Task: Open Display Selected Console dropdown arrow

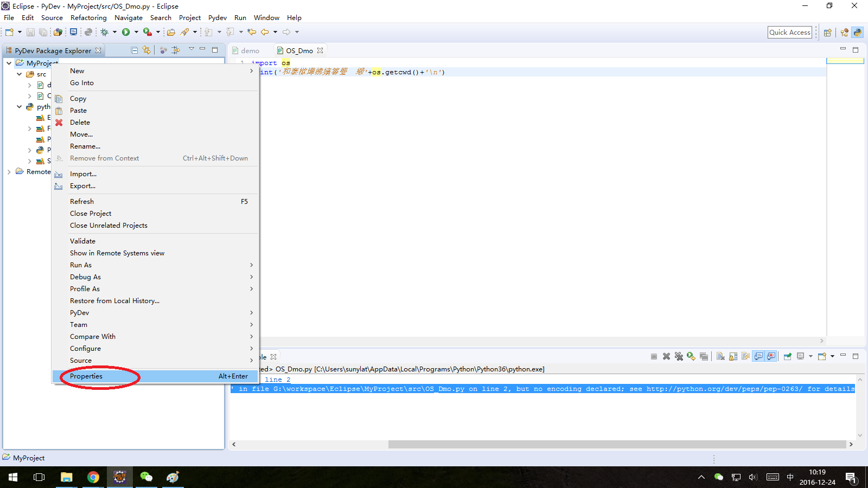Action: click(810, 356)
